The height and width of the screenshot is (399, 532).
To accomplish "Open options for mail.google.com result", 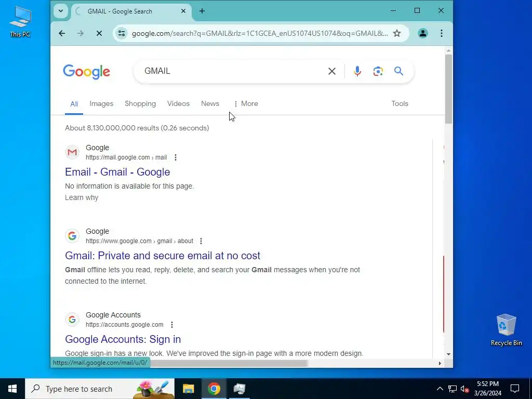I will tap(176, 157).
